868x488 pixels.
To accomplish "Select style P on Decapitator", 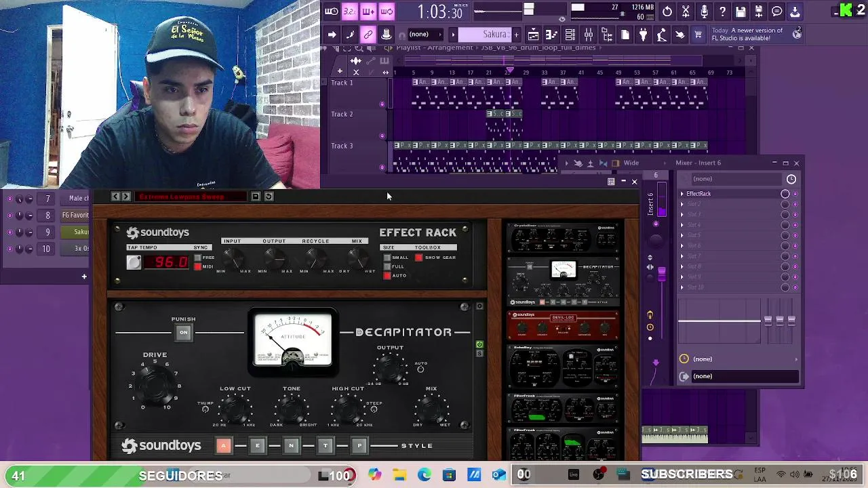I will pos(359,445).
